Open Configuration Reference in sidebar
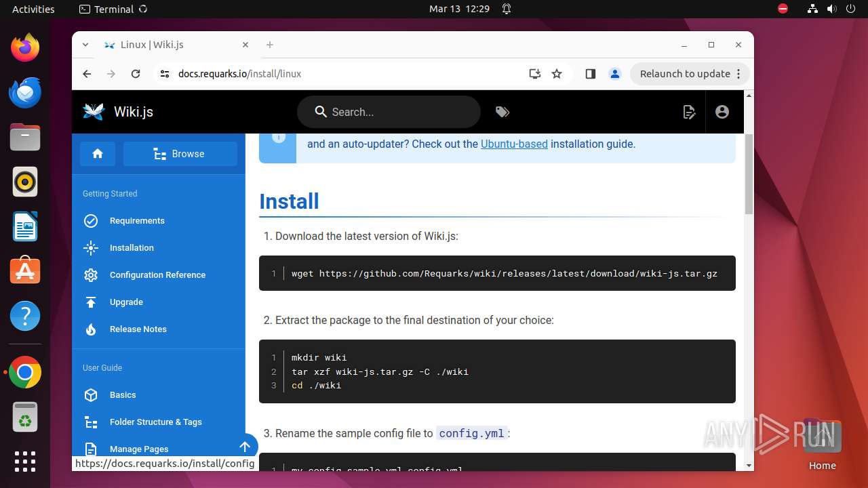 [x=159, y=275]
